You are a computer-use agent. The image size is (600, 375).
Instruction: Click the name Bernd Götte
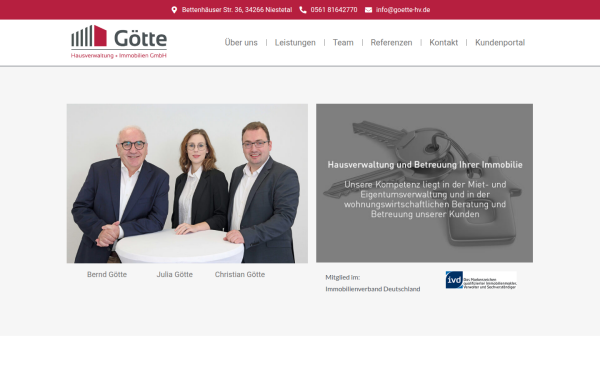click(107, 274)
